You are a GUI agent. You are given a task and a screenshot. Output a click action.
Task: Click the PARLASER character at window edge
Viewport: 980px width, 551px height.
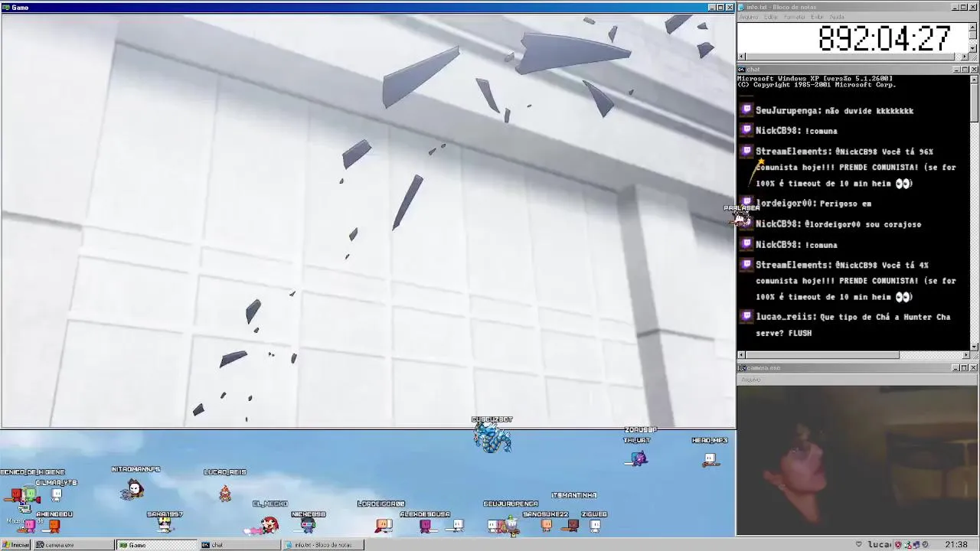coord(741,220)
